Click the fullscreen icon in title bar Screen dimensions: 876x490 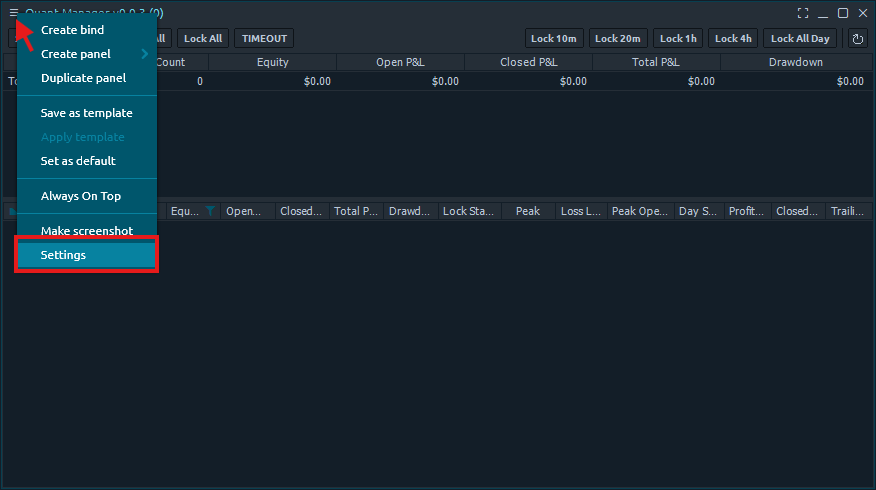[803, 13]
